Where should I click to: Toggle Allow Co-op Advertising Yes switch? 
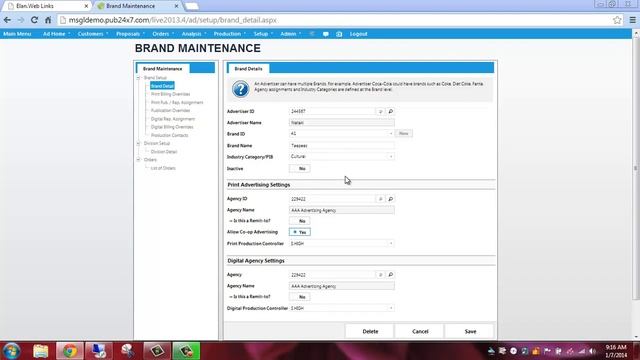coord(300,232)
